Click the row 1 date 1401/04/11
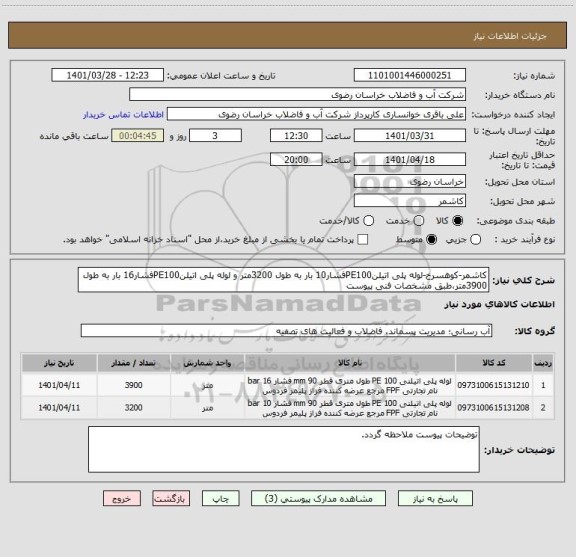576x557 pixels. (59, 385)
